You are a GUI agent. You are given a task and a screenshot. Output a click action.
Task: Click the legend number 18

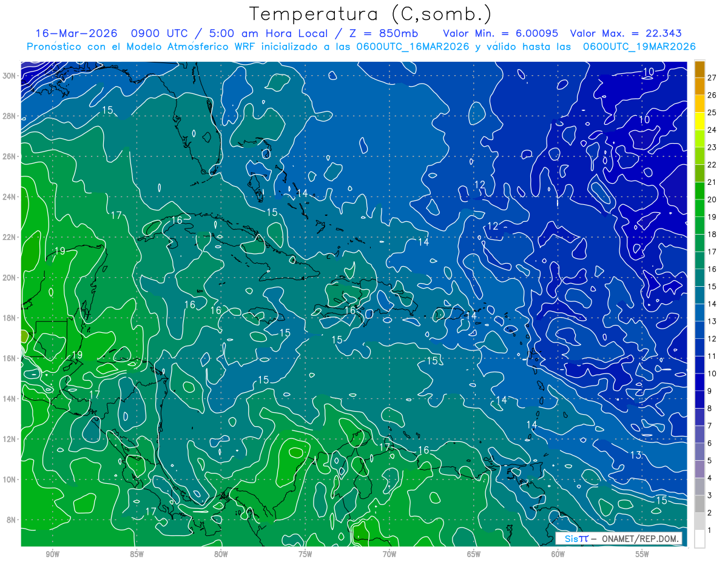712,234
